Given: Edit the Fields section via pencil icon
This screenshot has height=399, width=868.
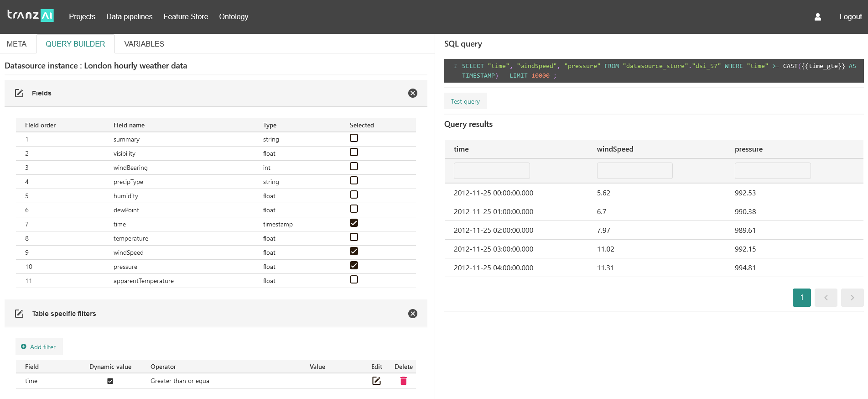Looking at the screenshot, I should pyautogui.click(x=19, y=93).
